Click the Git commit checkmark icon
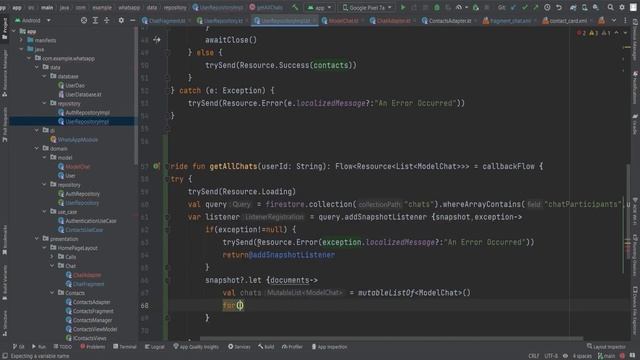This screenshot has width=640, height=360. [524, 7]
